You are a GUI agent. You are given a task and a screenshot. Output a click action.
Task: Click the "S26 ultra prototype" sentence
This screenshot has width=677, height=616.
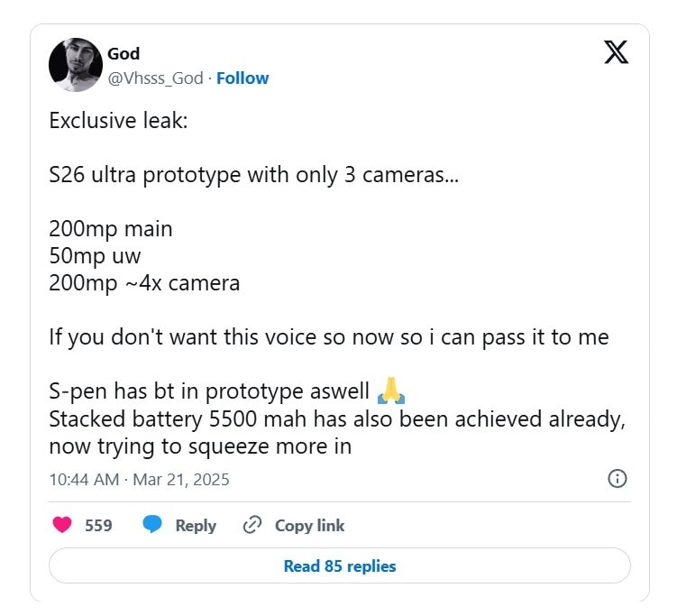tap(253, 175)
